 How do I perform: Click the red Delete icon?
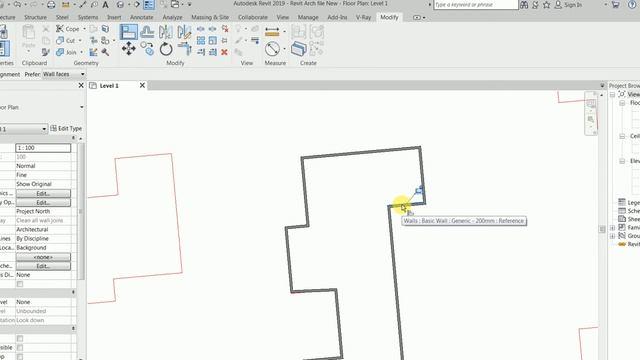coord(224,52)
